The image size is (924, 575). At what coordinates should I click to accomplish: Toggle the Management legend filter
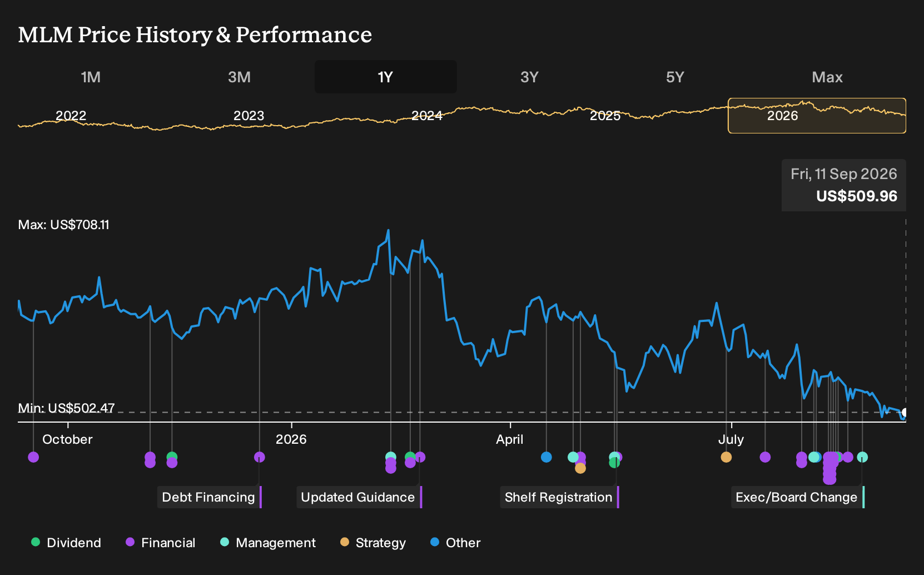tap(267, 543)
